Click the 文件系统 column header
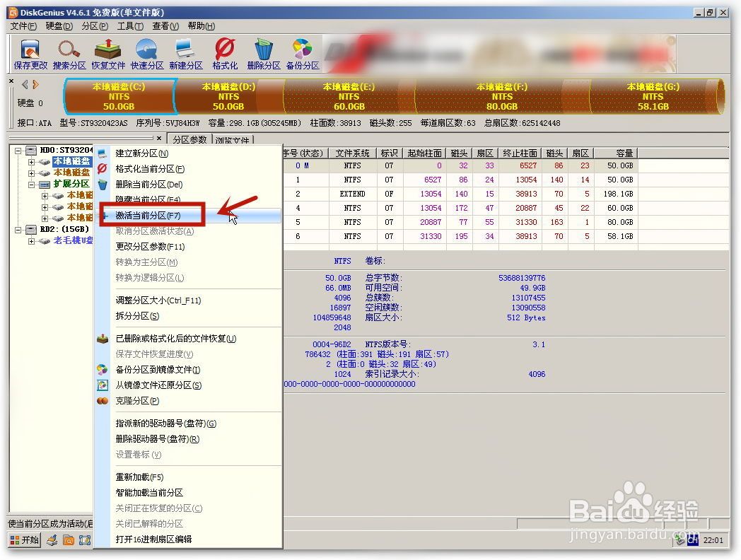This screenshot has width=741, height=560. tap(353, 153)
